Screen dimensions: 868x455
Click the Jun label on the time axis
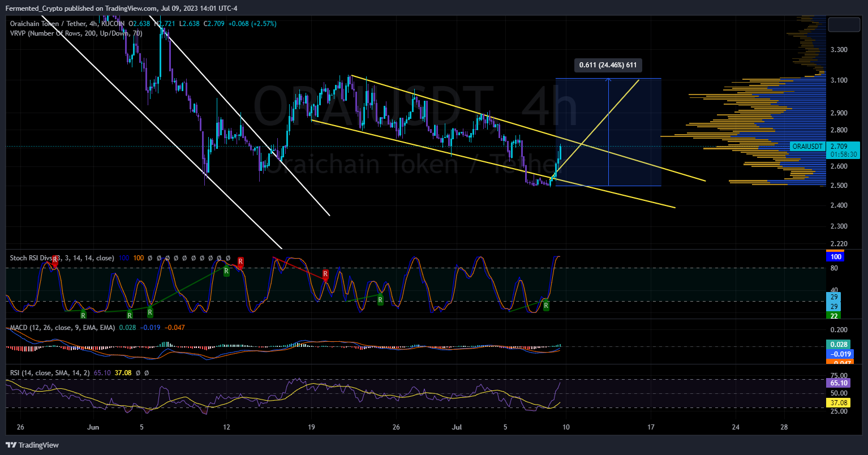(93, 427)
